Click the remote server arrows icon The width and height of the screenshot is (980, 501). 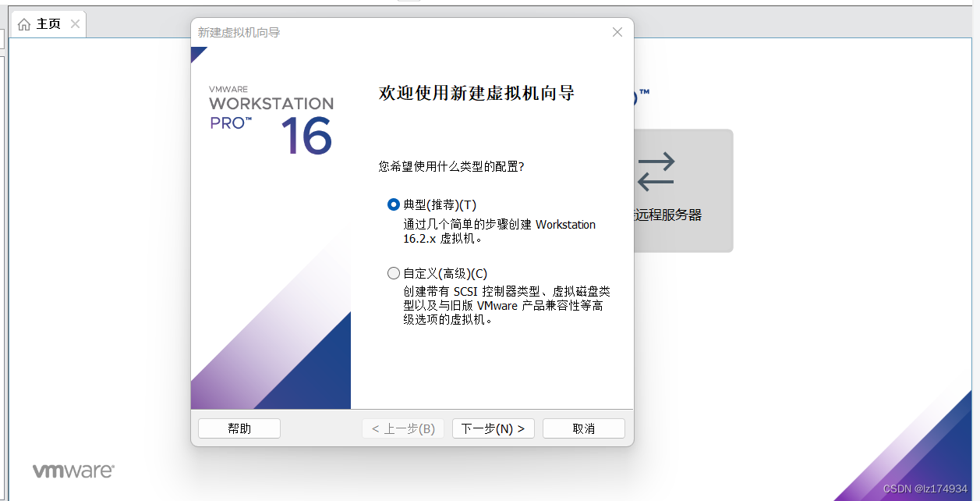point(655,172)
